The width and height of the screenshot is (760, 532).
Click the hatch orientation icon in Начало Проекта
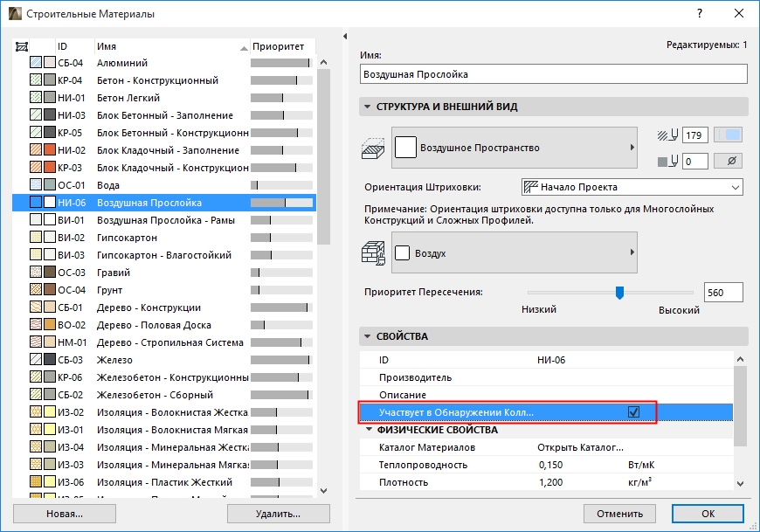tap(531, 187)
